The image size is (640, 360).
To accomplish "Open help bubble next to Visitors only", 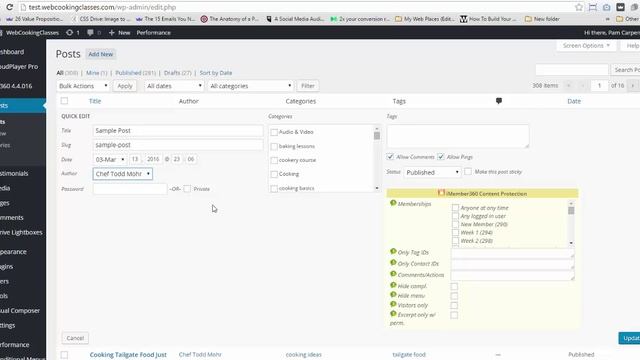I will coord(393,304).
